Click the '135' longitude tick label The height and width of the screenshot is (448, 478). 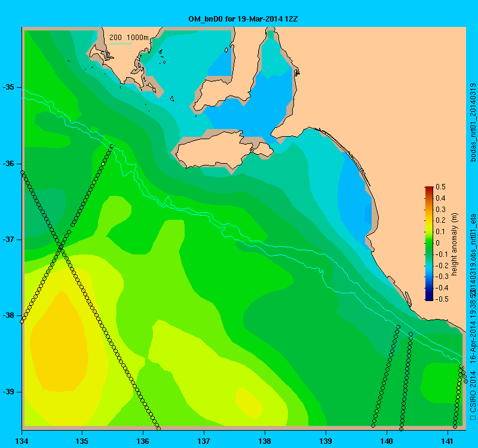click(82, 441)
